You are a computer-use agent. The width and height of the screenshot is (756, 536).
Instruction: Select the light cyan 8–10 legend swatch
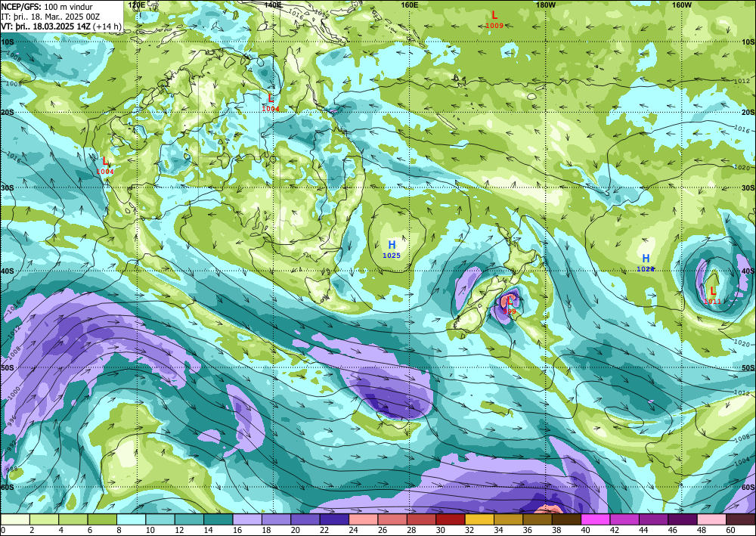tap(131, 519)
